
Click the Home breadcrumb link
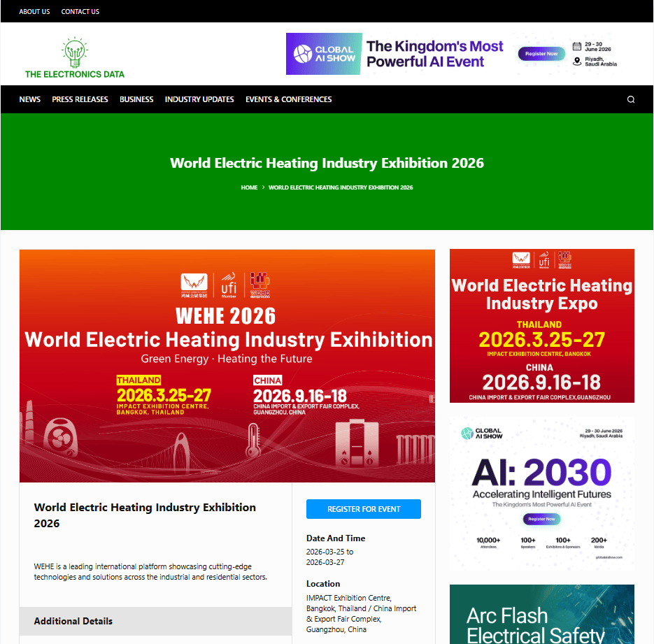click(x=249, y=187)
